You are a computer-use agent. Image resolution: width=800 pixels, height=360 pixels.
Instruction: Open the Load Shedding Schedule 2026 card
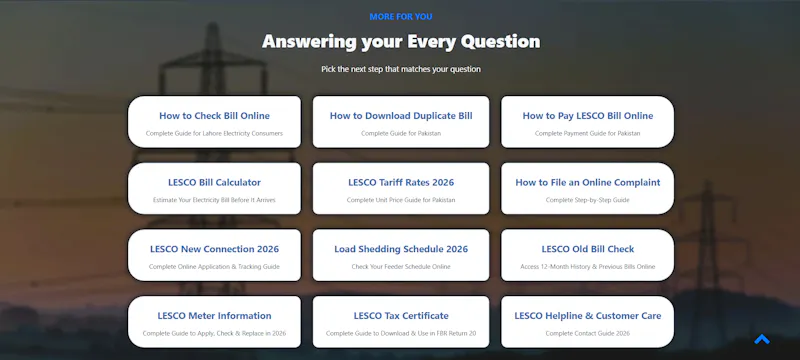401,255
